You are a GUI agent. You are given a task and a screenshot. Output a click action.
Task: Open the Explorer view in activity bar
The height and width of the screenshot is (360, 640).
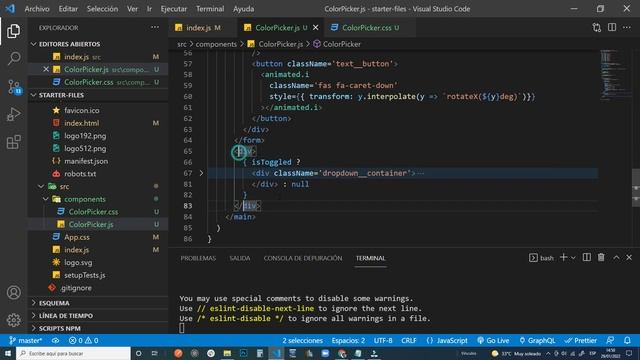pyautogui.click(x=13, y=31)
